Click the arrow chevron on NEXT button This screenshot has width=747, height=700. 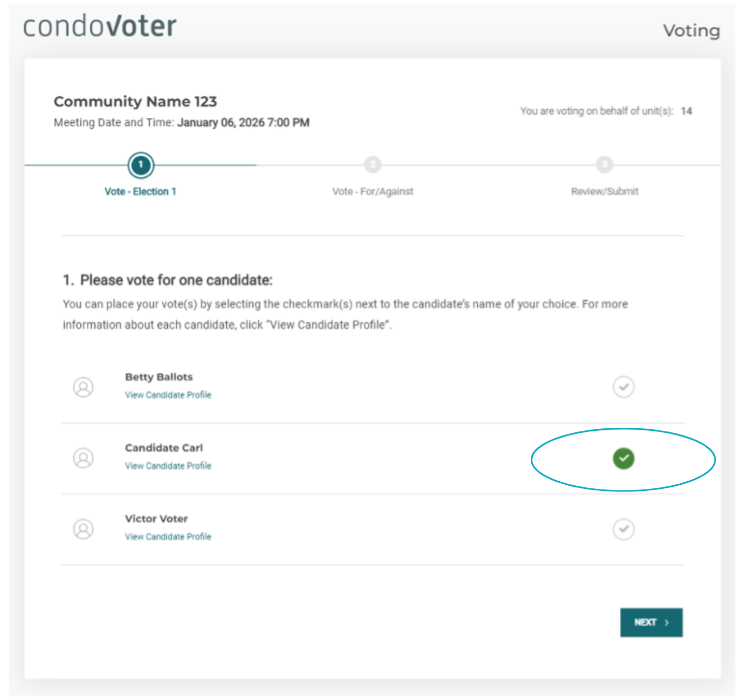tap(667, 623)
